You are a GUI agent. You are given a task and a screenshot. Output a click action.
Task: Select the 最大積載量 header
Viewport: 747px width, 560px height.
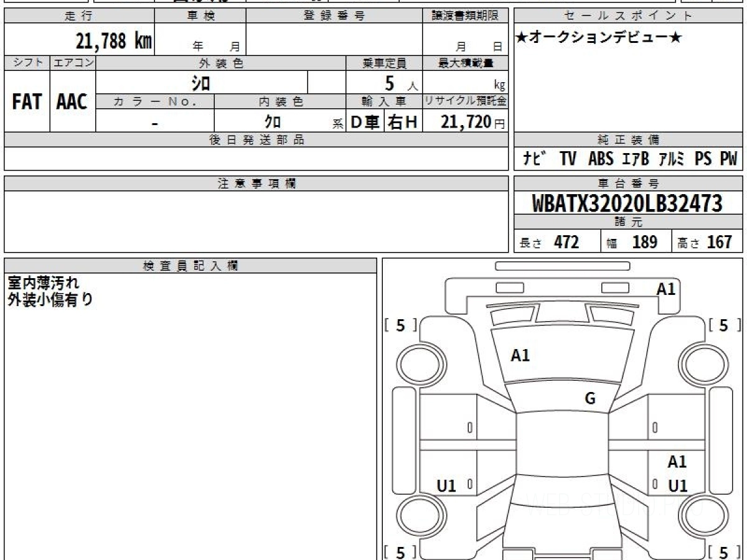click(466, 63)
